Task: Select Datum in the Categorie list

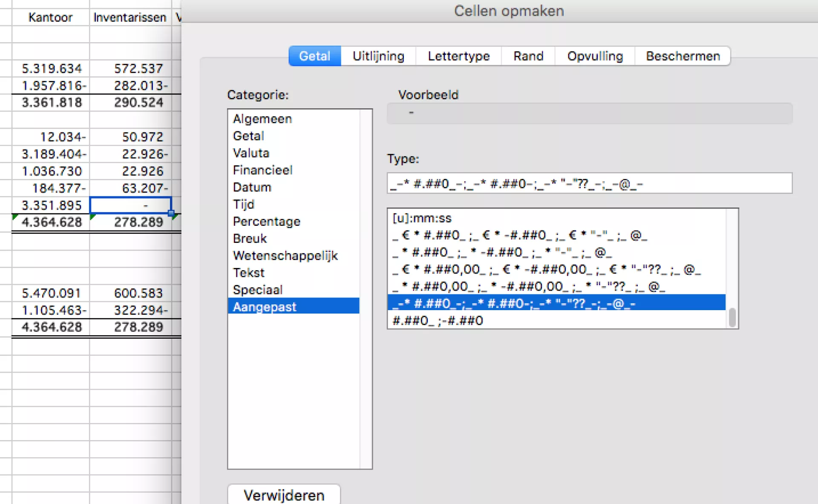Action: pos(252,187)
